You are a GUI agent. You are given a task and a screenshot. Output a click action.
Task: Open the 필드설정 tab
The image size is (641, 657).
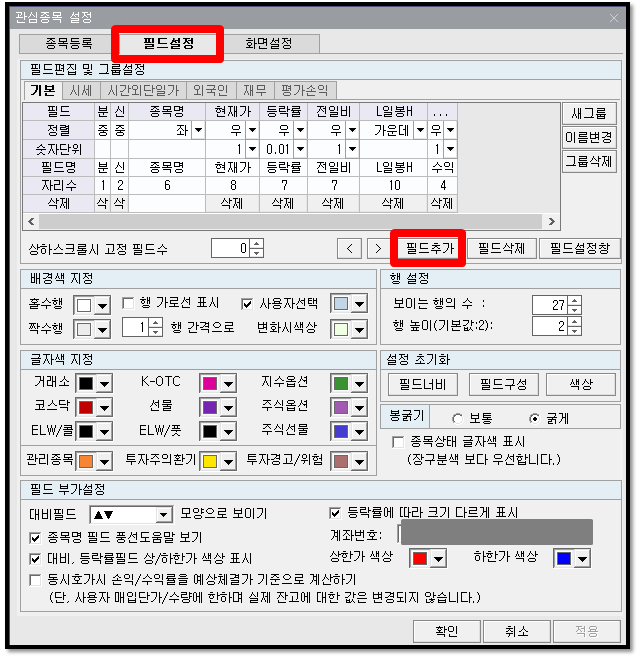[x=168, y=44]
